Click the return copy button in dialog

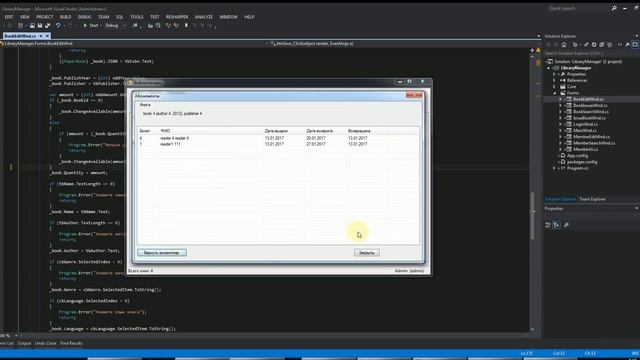click(162, 253)
